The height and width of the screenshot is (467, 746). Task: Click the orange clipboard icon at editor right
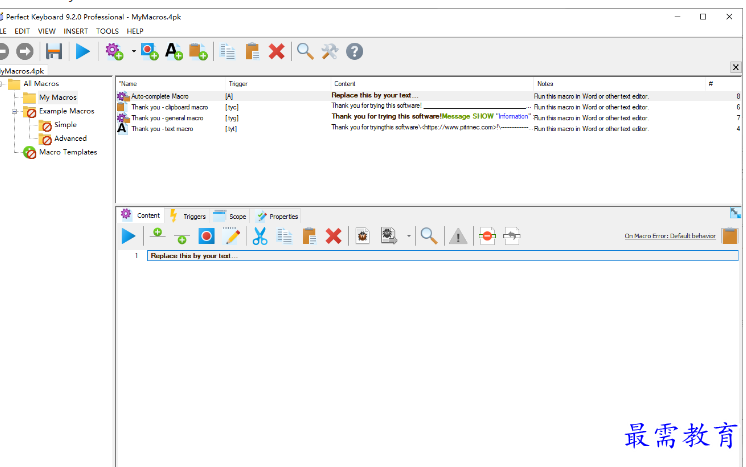[x=729, y=236]
